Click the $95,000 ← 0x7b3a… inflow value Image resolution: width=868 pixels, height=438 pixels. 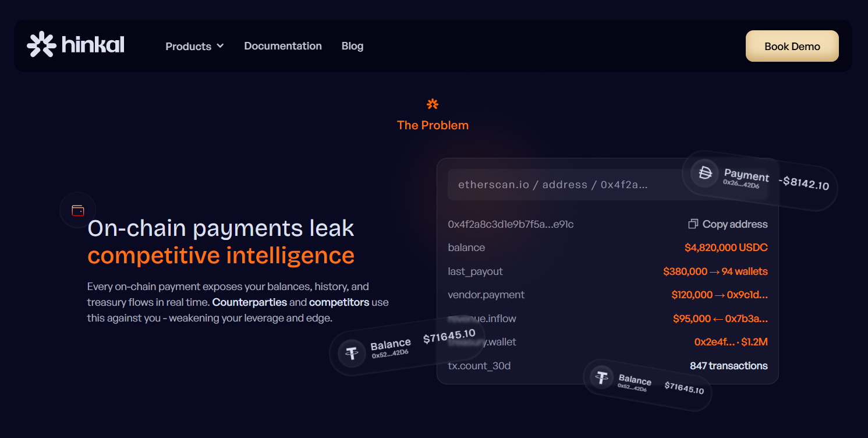point(720,319)
